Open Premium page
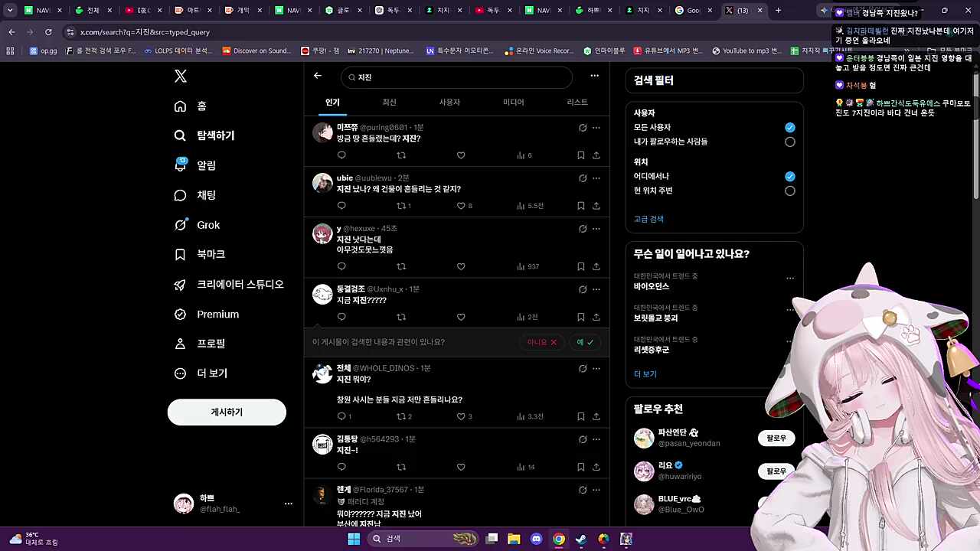 207,314
